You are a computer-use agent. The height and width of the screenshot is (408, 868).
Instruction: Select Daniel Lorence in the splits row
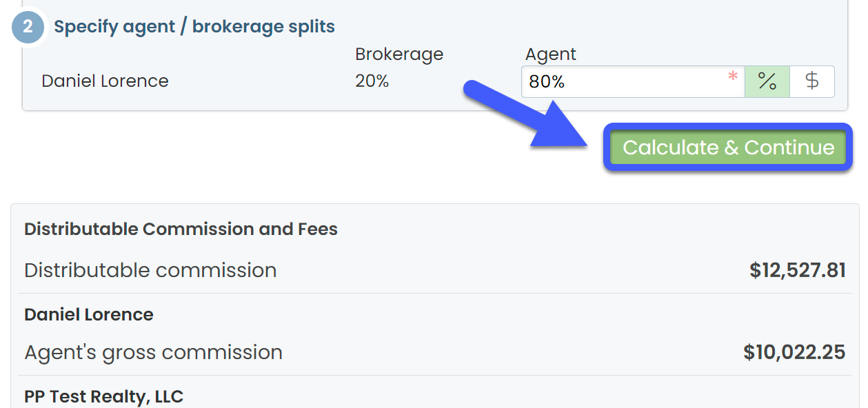coord(105,81)
